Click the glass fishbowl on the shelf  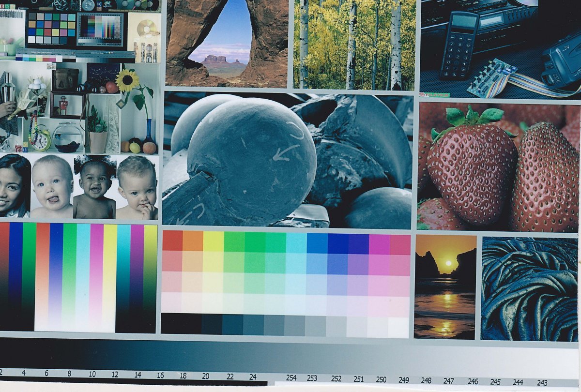68,138
